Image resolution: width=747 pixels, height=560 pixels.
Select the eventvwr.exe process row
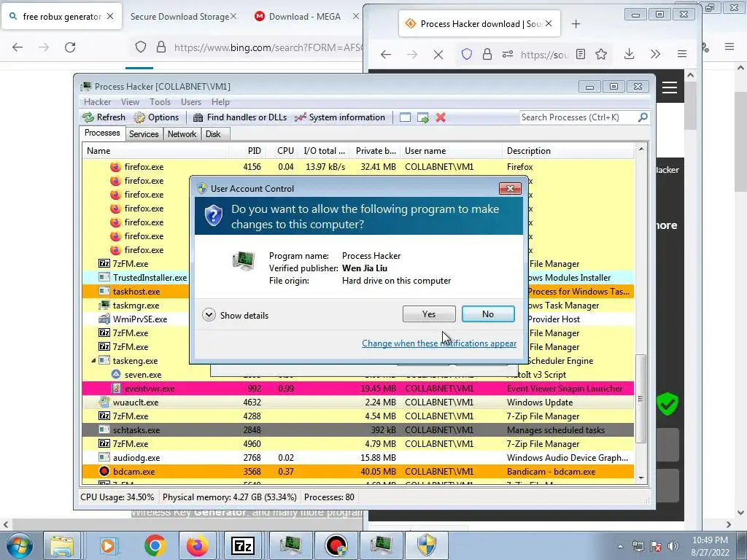[357, 388]
